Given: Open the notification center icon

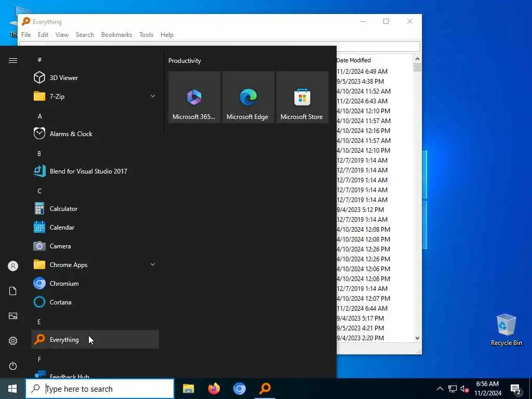Looking at the screenshot, I should (515, 389).
